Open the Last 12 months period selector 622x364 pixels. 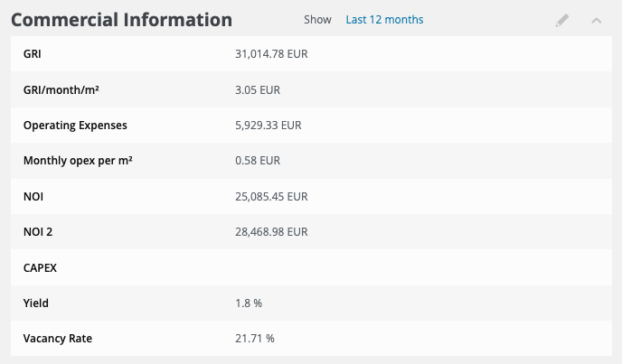click(x=384, y=20)
